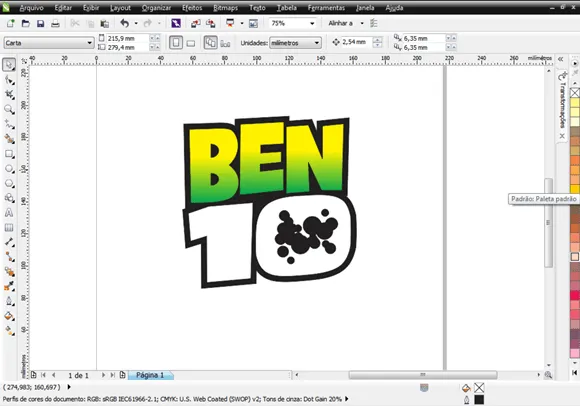Open a file with folder icon
Image resolution: width=580 pixels, height=406 pixels.
tap(26, 24)
